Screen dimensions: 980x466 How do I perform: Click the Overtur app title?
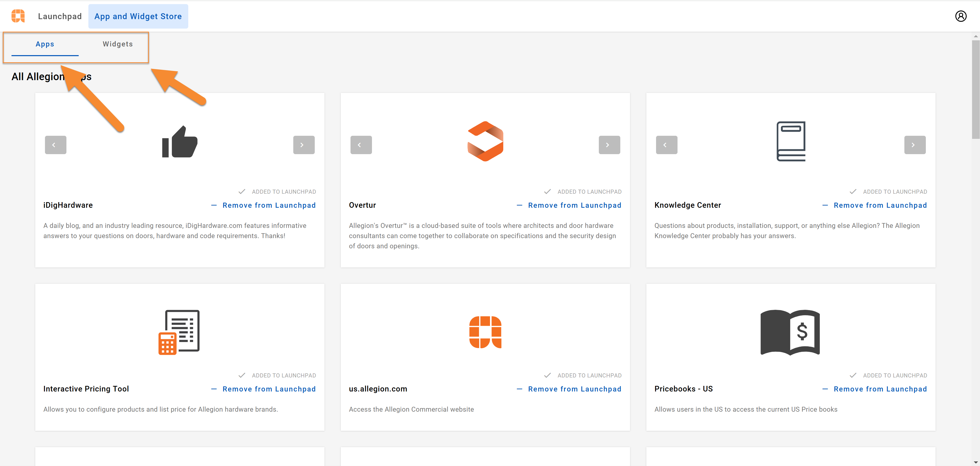(x=362, y=205)
